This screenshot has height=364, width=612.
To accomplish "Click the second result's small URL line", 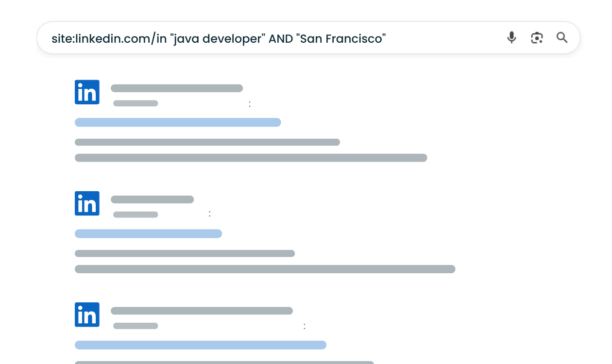I will pos(136,215).
